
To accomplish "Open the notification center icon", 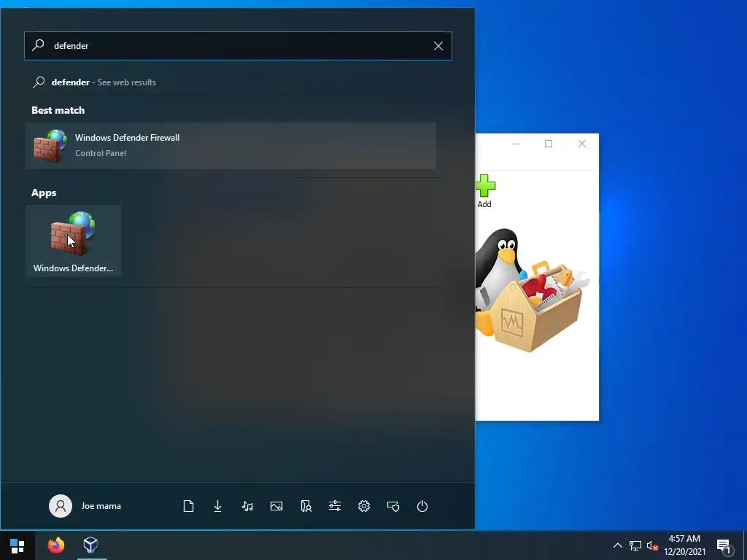I will (724, 545).
